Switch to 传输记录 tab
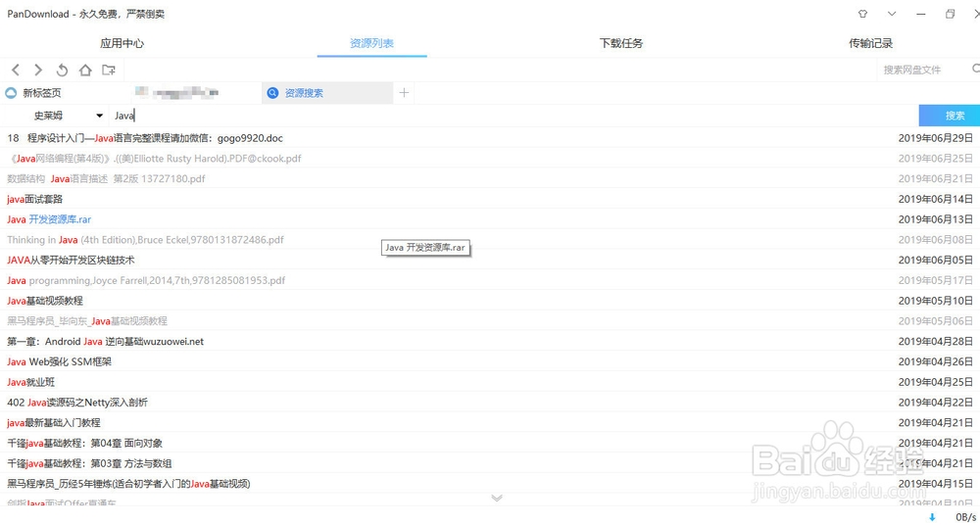This screenshot has width=980, height=525. pos(870,43)
